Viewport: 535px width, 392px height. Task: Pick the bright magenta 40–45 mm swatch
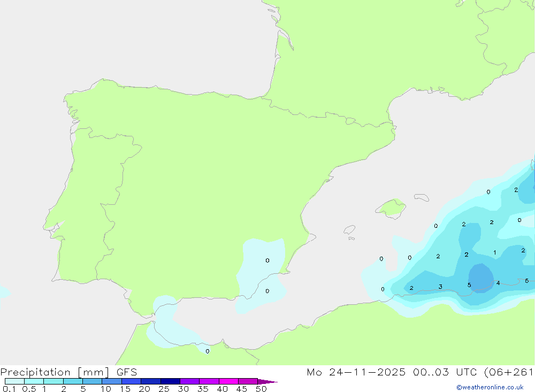tap(228, 381)
